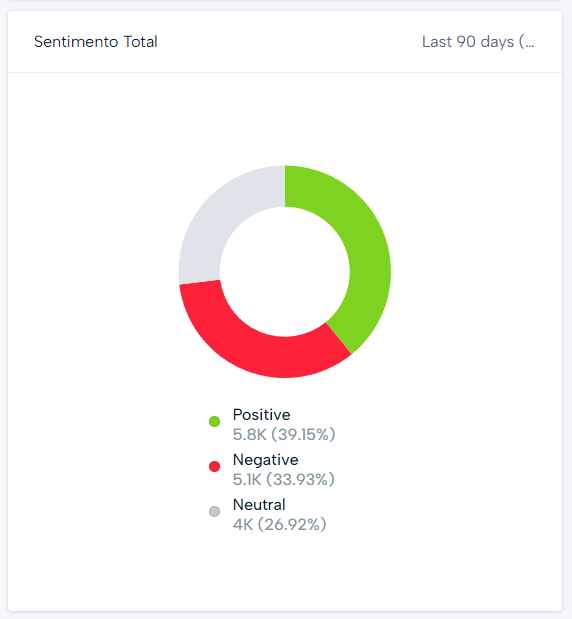
Task: Click the gray Neutral legend dot
Action: pos(214,511)
